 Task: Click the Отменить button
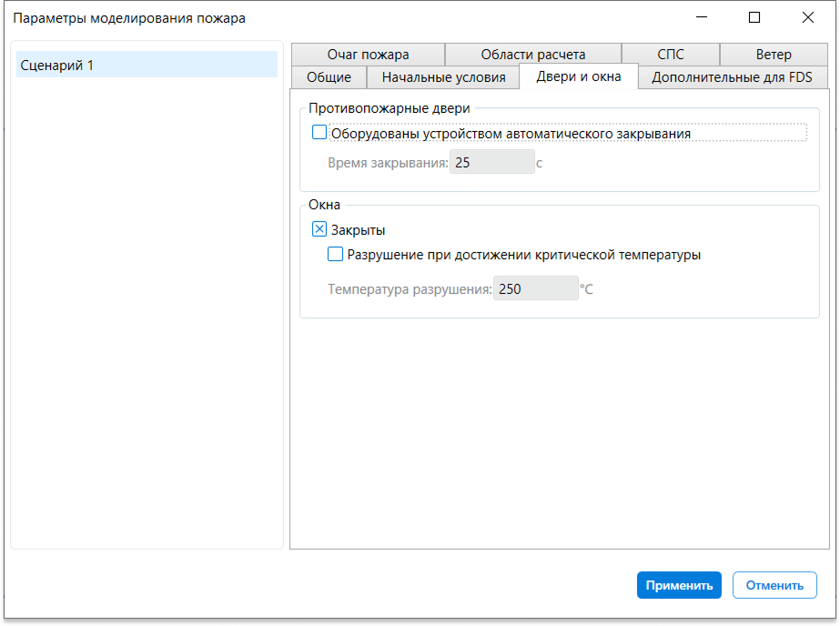[x=774, y=585]
